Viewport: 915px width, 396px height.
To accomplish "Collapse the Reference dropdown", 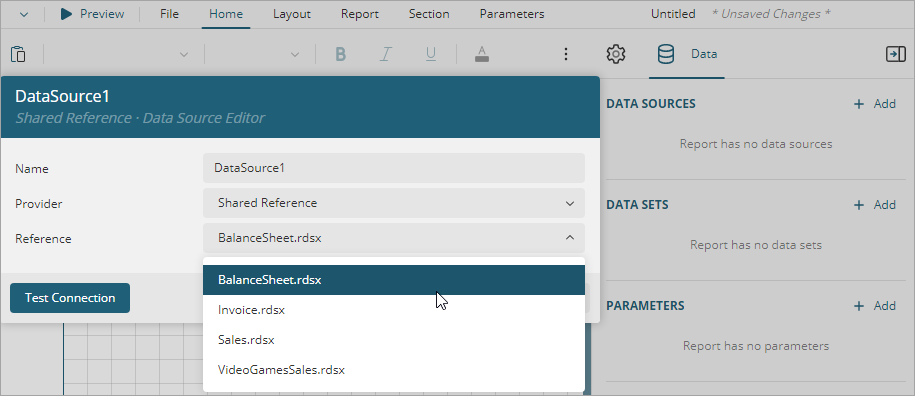I will point(570,238).
